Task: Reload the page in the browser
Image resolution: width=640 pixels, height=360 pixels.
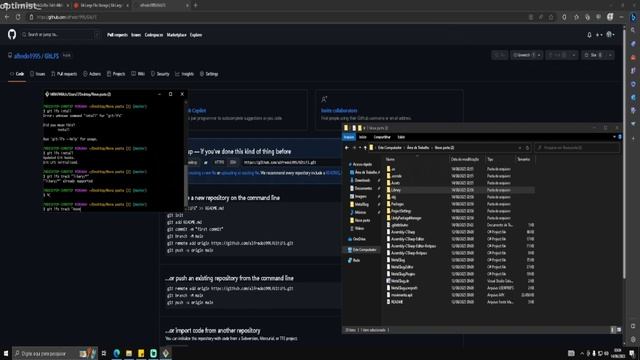Action: 18,17
